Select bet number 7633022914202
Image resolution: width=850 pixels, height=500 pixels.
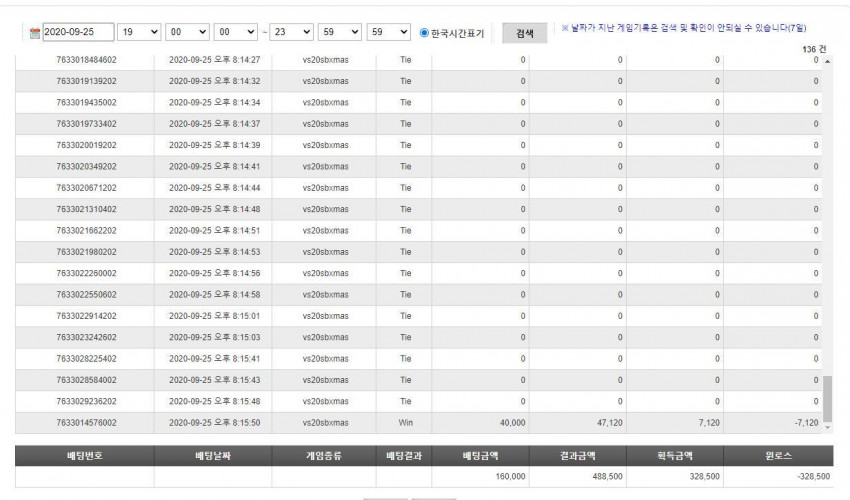point(86,316)
